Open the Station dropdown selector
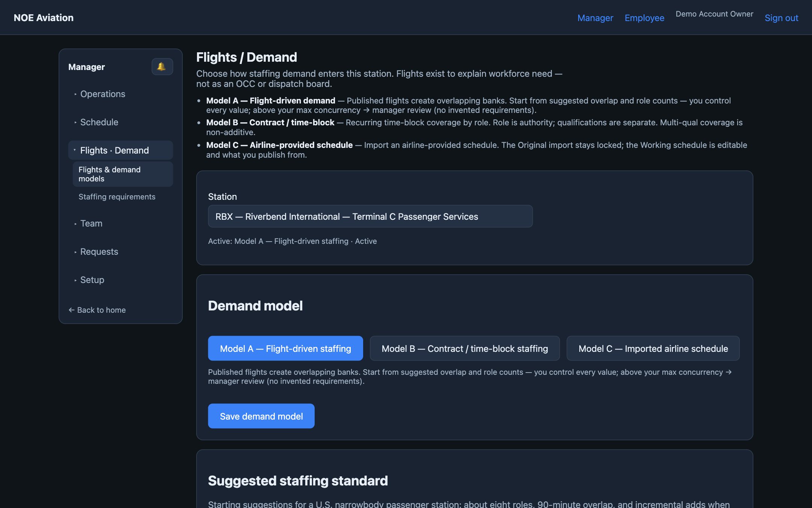812x508 pixels. click(370, 216)
